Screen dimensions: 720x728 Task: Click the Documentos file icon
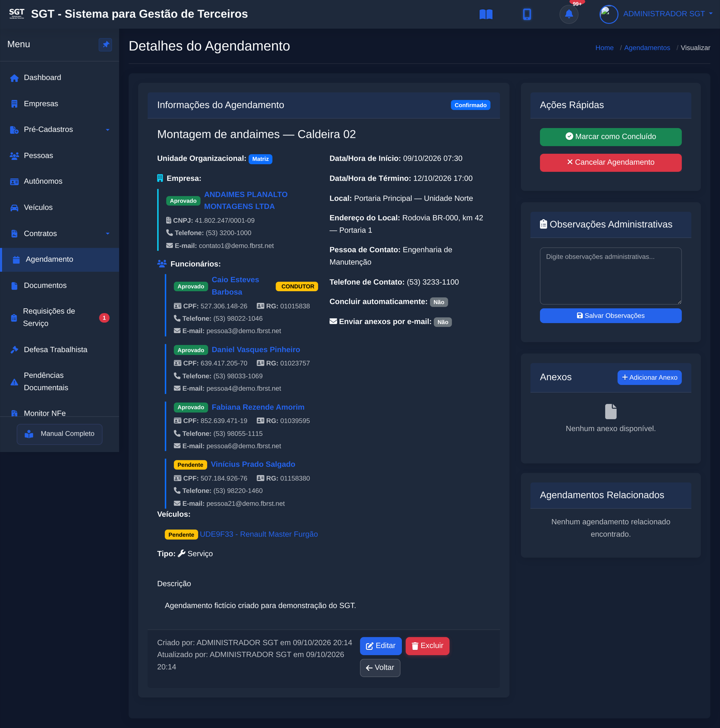click(14, 286)
